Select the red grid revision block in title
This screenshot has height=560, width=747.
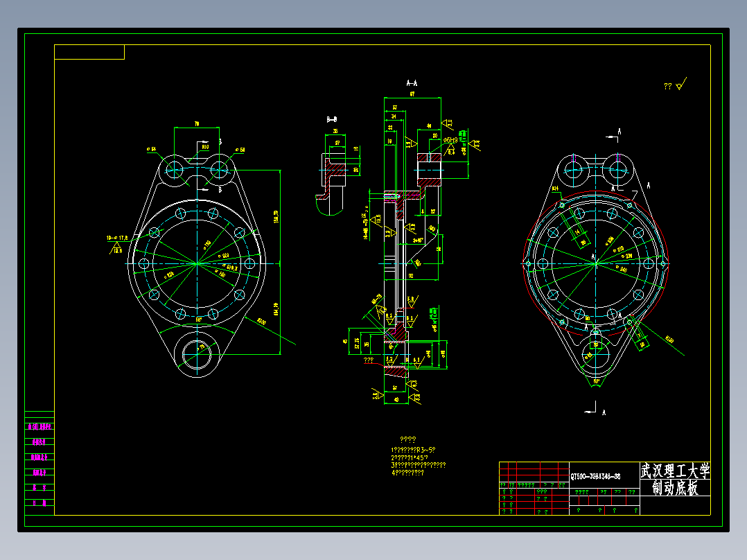534,489
